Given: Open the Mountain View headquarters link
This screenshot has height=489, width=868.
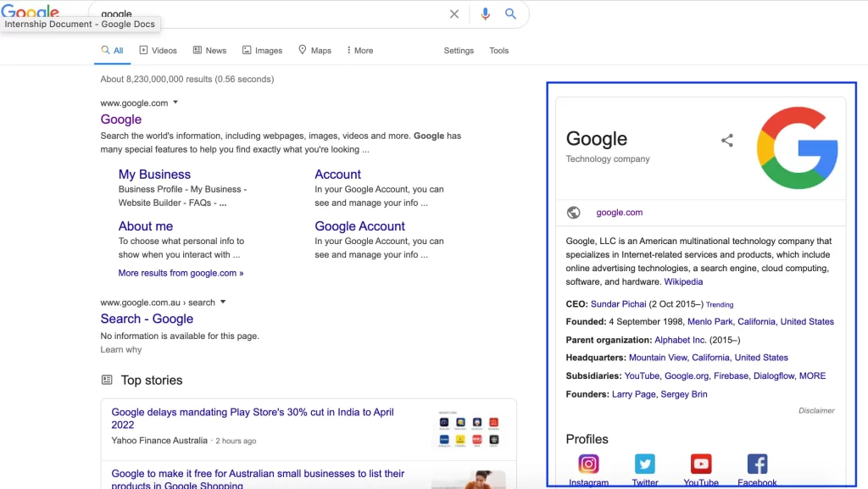Looking at the screenshot, I should [x=709, y=358].
